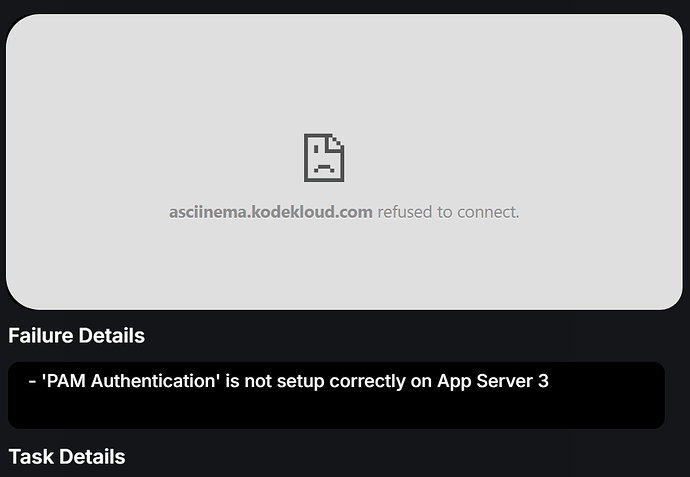Click the word "Task" in the bottom heading

[x=32, y=457]
